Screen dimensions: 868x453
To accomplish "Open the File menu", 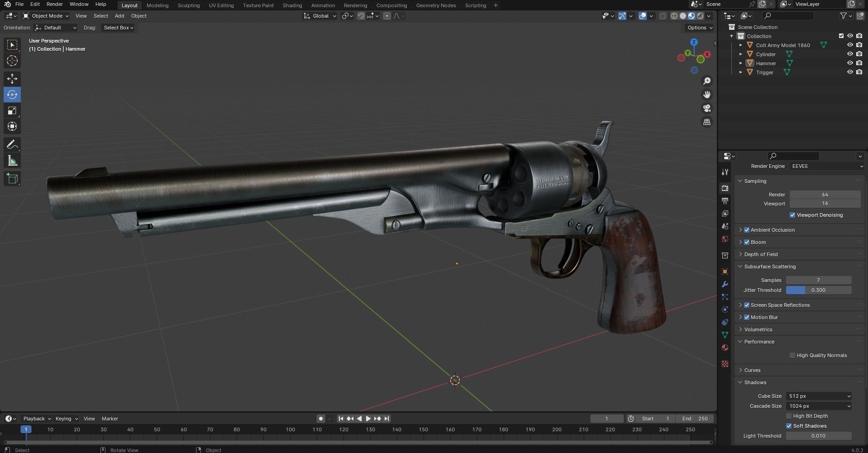I will click(19, 4).
